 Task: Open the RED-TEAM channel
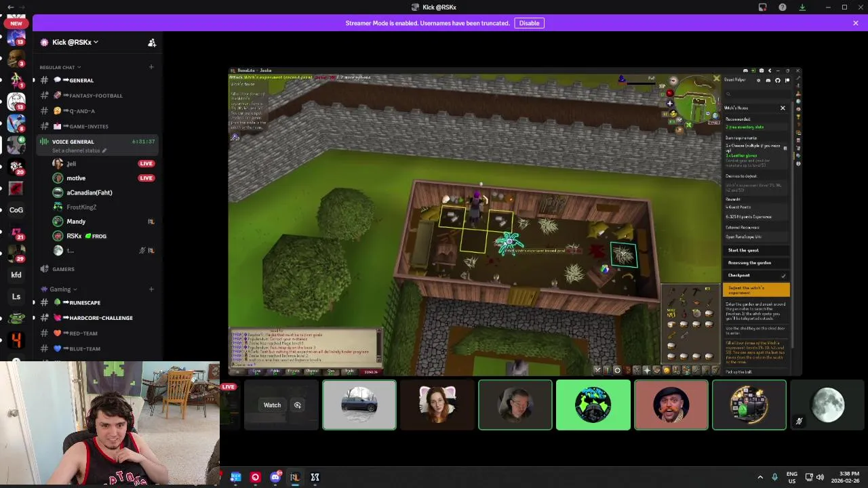coord(98,333)
